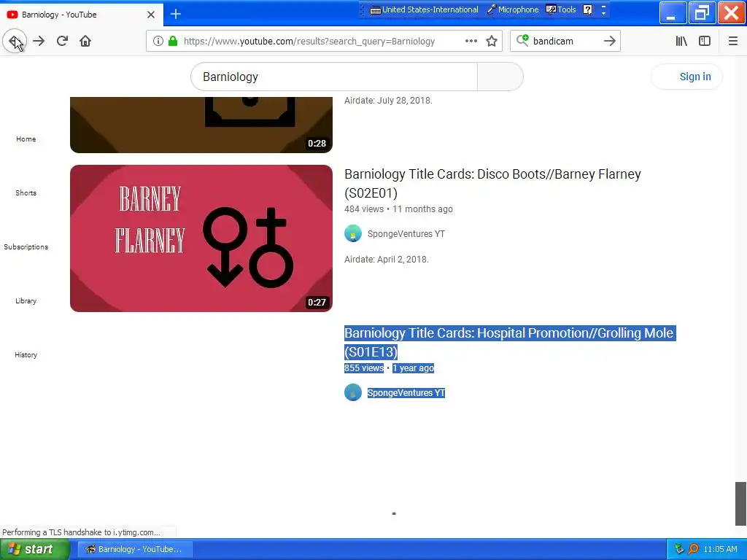Open Library in YouTube sidebar
Image resolution: width=747 pixels, height=560 pixels.
[x=26, y=301]
